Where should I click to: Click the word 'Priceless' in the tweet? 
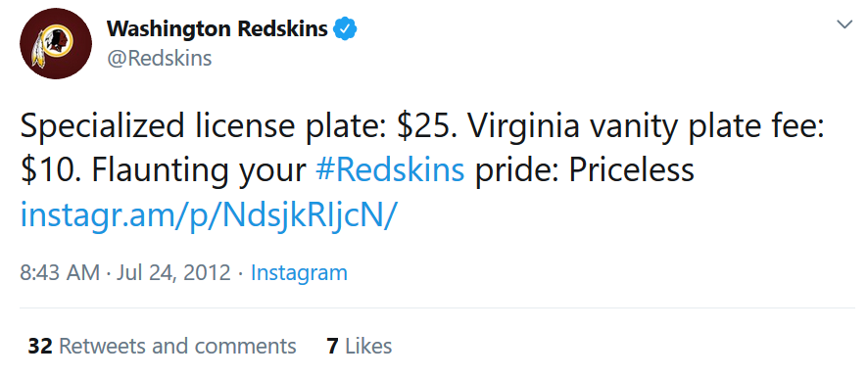[x=631, y=170]
